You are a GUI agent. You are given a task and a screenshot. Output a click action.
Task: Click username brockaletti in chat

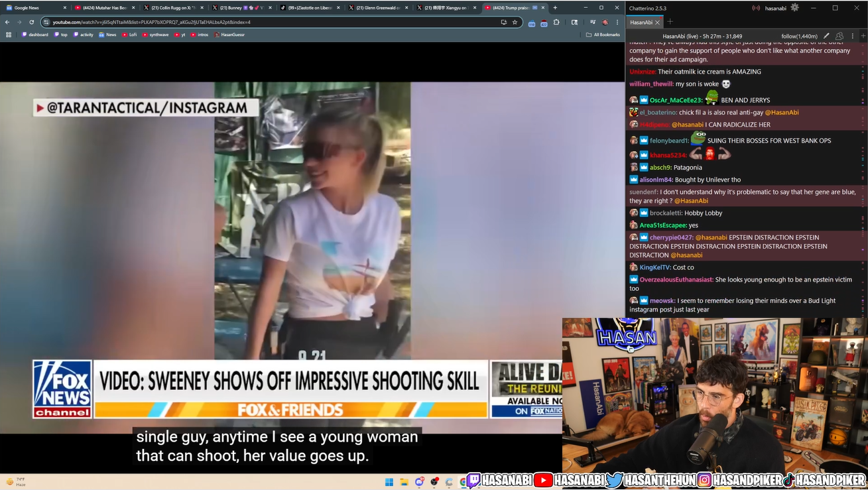pos(666,213)
